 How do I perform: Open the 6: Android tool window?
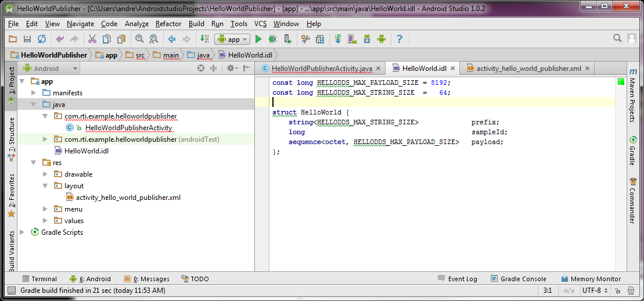coord(91,279)
